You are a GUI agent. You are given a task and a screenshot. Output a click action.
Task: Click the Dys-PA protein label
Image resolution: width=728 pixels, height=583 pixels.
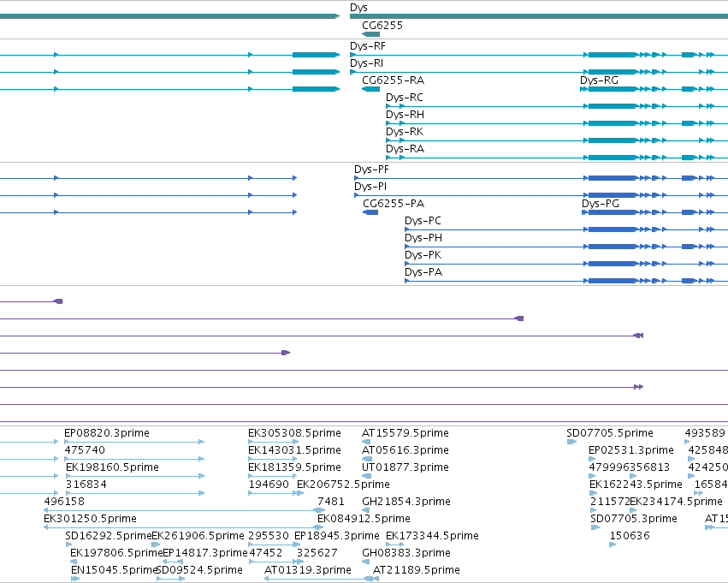423,273
